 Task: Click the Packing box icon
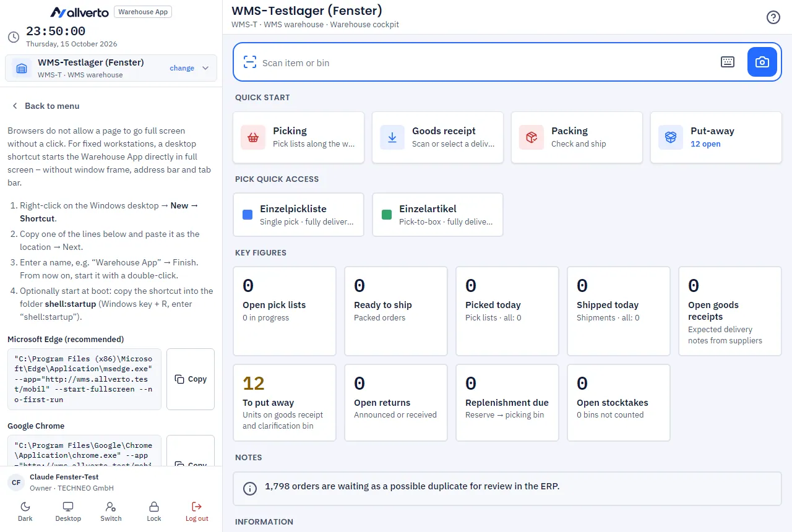click(532, 137)
